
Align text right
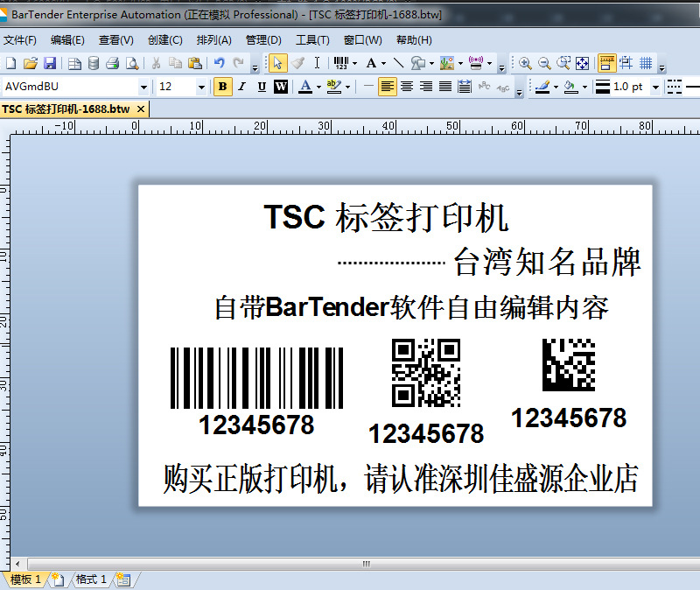[426, 87]
